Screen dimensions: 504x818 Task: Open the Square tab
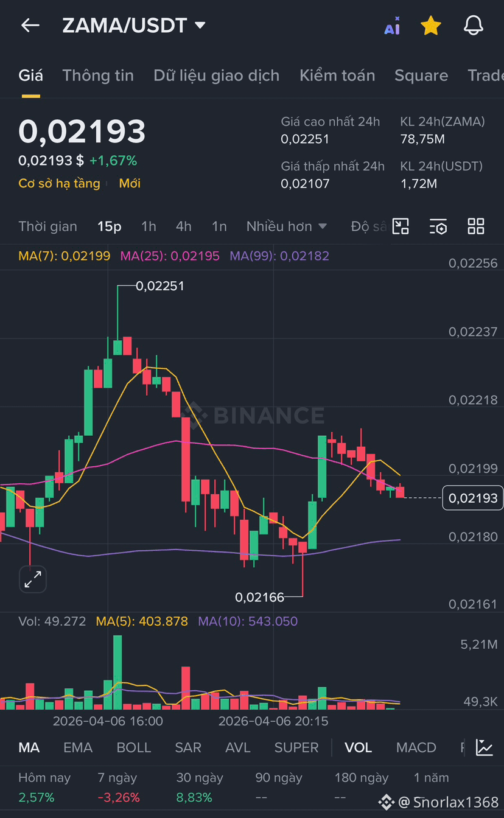pos(421,75)
